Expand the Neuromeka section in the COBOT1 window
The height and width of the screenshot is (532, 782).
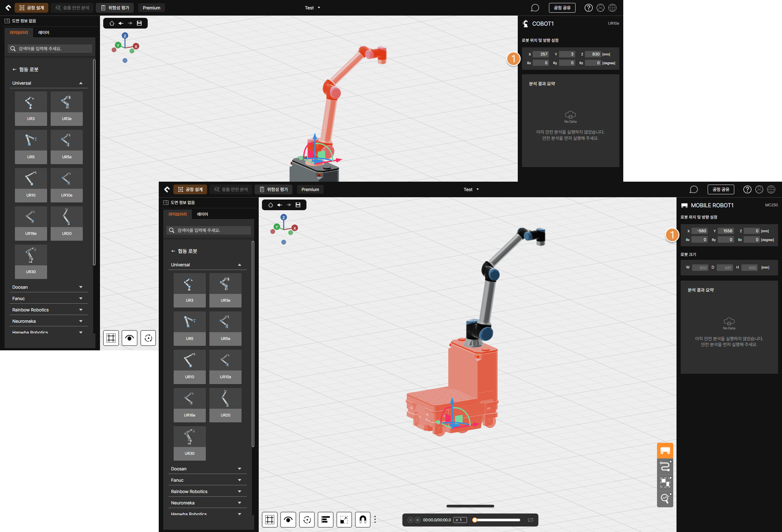click(x=48, y=321)
